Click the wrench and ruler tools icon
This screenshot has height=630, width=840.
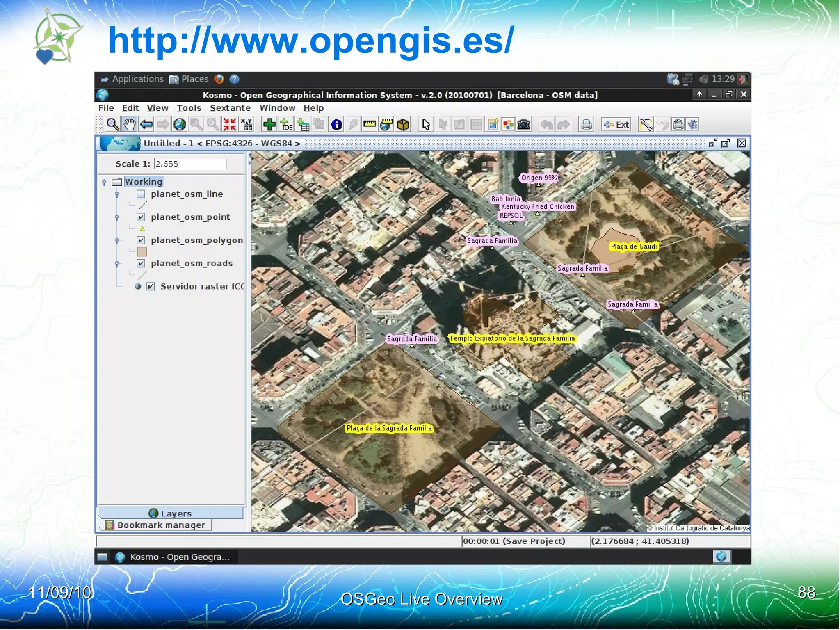[646, 124]
